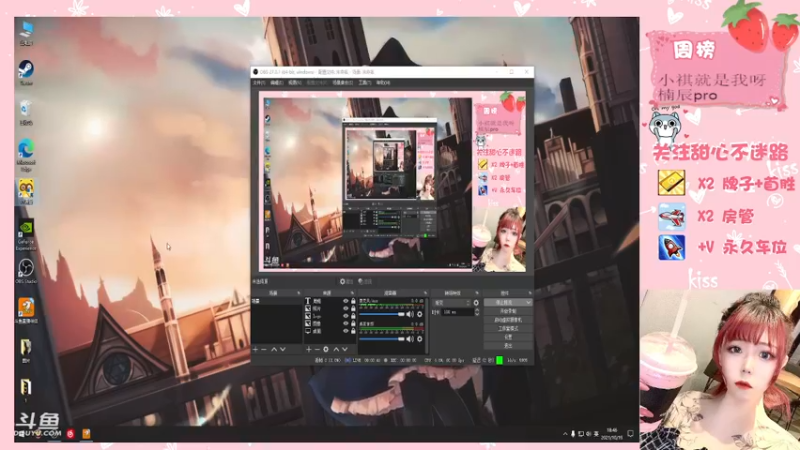Click the Steam desktop icon
This screenshot has width=800, height=450.
(26, 73)
